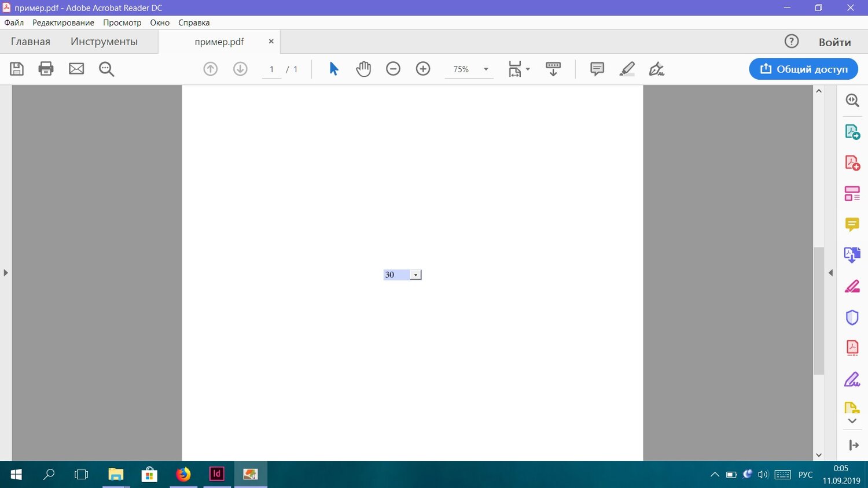Select the Highlight text tool

627,69
